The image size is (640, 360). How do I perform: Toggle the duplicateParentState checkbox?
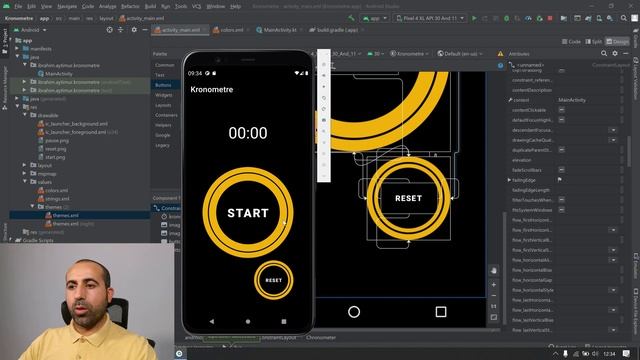562,150
